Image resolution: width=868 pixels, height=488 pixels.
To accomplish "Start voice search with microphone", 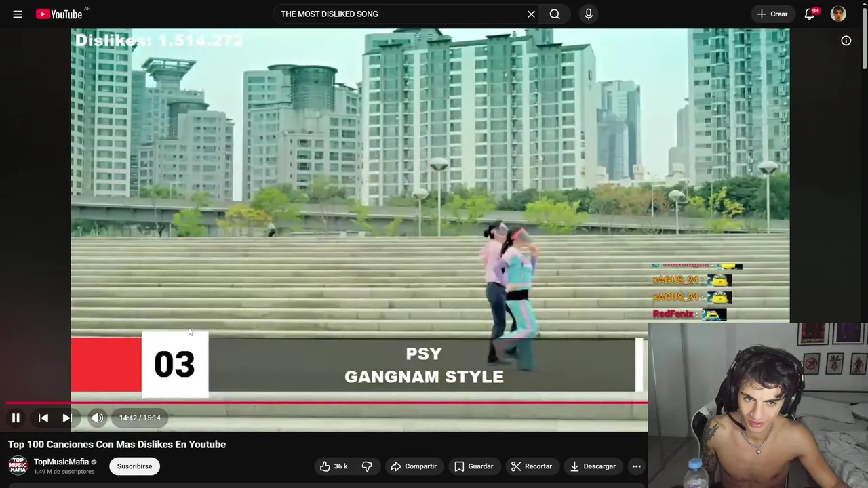I will (x=589, y=14).
